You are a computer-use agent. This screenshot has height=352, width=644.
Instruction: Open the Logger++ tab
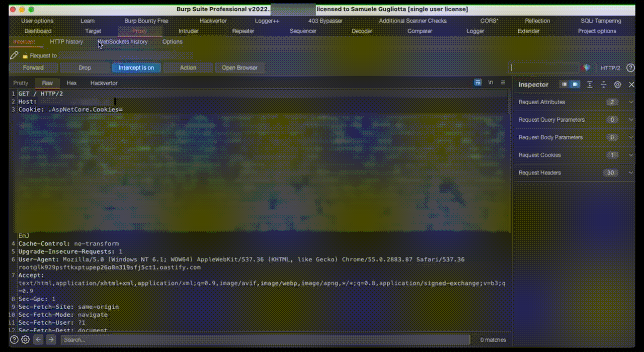point(267,21)
